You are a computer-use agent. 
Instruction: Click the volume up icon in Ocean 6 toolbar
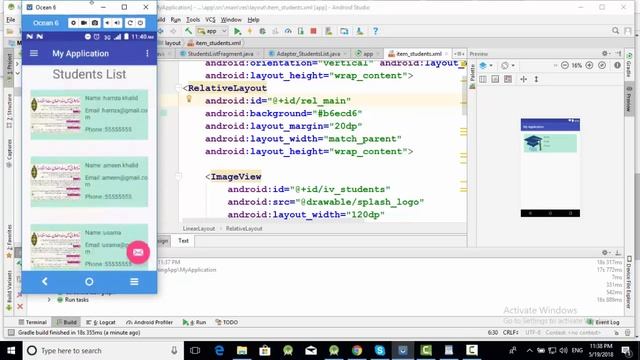[x=118, y=23]
